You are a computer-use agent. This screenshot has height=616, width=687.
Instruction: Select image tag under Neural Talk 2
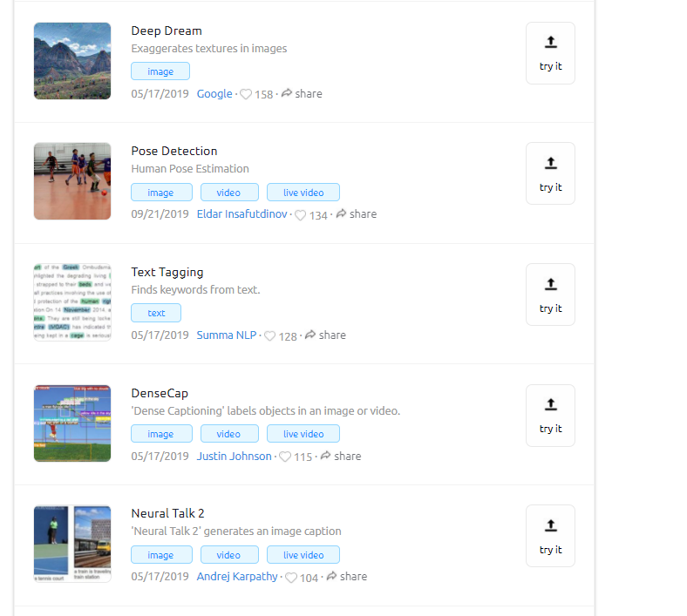click(x=161, y=555)
